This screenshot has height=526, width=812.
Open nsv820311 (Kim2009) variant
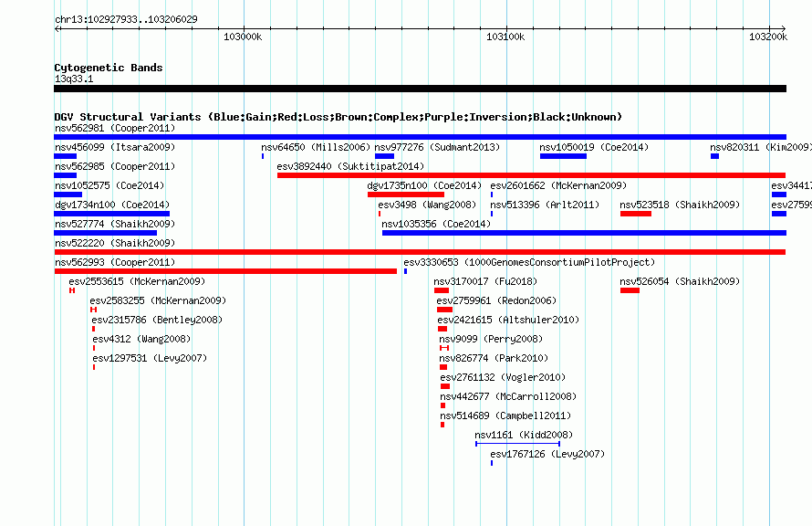point(761,147)
